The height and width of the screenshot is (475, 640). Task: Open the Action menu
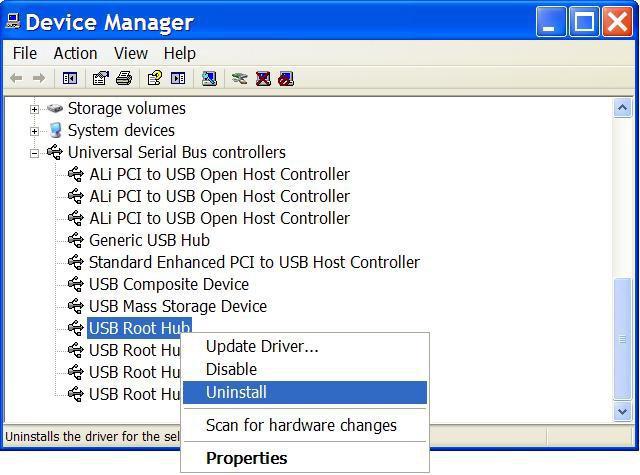point(76,53)
